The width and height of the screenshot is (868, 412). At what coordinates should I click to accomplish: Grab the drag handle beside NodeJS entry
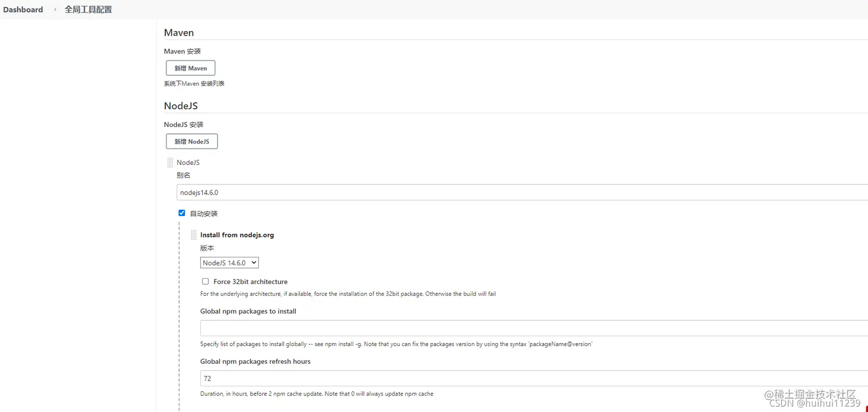tap(170, 163)
